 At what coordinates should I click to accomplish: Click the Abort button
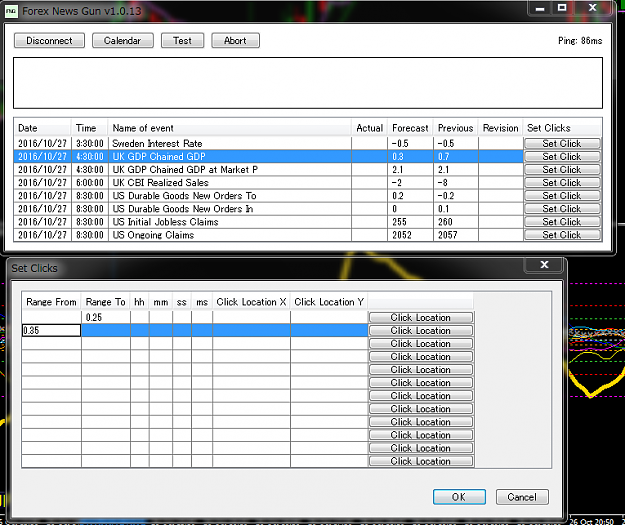point(235,41)
